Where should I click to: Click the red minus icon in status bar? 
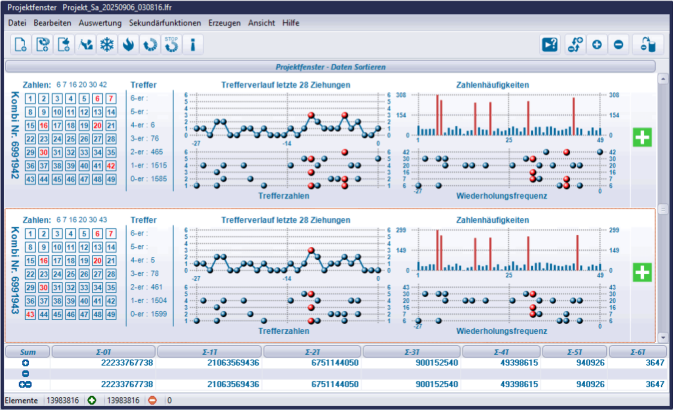[x=152, y=401]
